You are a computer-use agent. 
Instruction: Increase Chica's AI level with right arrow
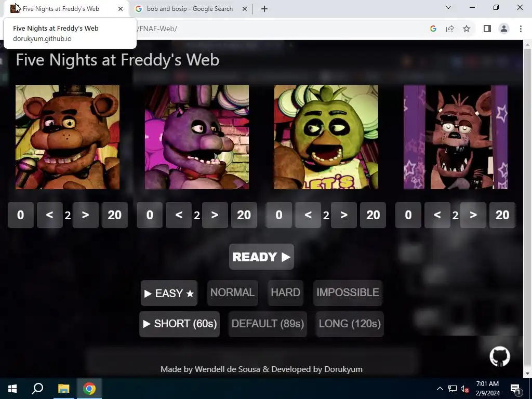pos(344,215)
